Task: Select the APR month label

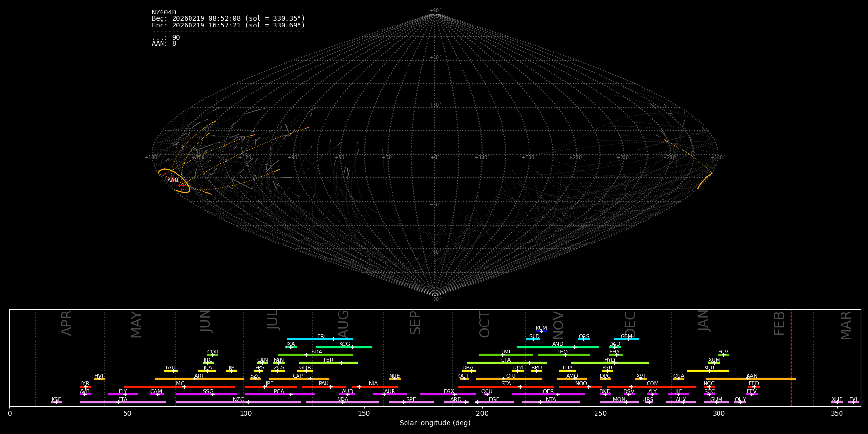Action: [67, 323]
